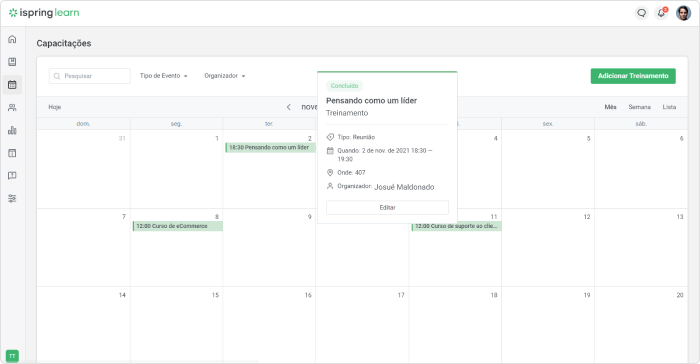Click the Tipo: Reunião text
The width and height of the screenshot is (700, 364).
click(x=356, y=137)
